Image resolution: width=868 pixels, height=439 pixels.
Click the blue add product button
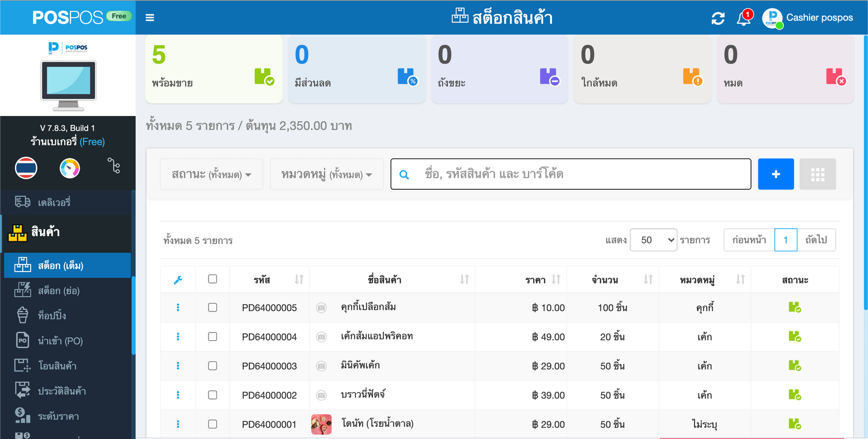776,174
